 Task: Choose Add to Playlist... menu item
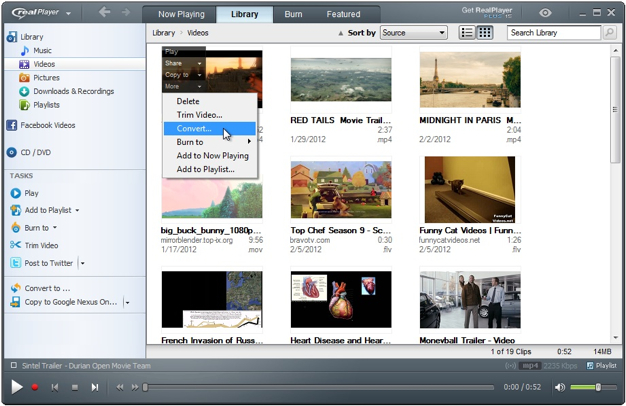click(210, 169)
